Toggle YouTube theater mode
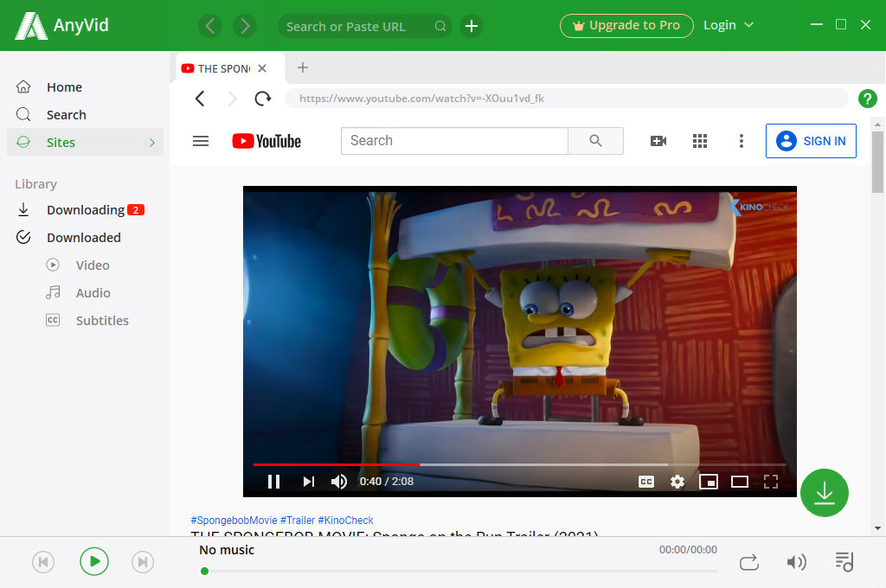Image resolution: width=886 pixels, height=588 pixels. tap(740, 482)
